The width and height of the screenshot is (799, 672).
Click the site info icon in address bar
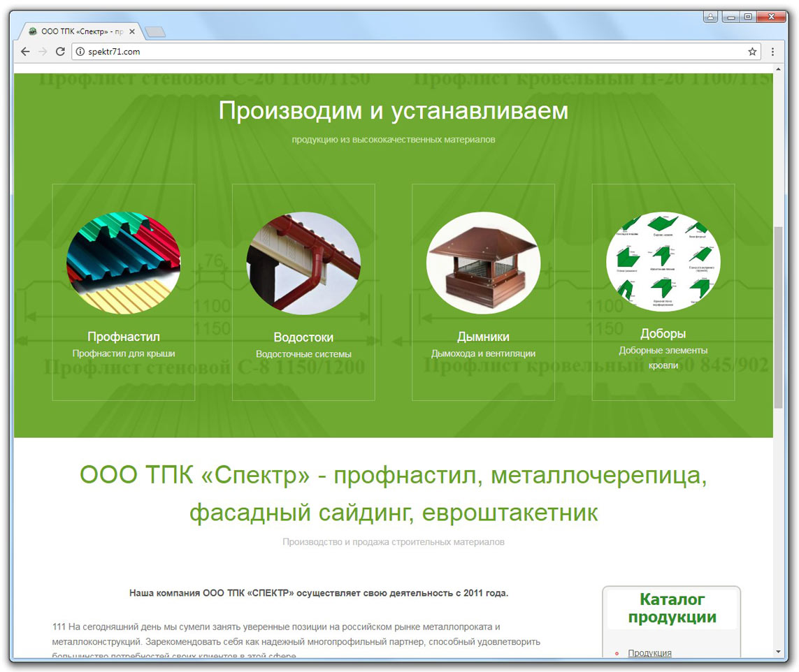[x=80, y=52]
